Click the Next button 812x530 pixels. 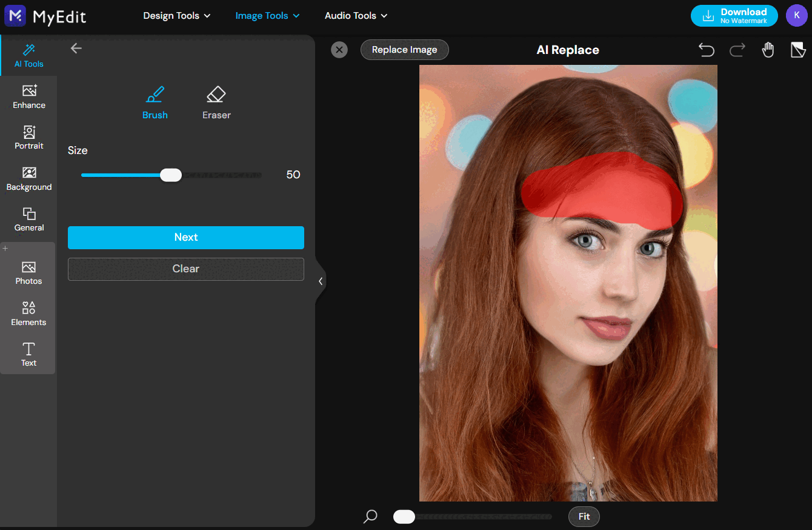coord(186,238)
